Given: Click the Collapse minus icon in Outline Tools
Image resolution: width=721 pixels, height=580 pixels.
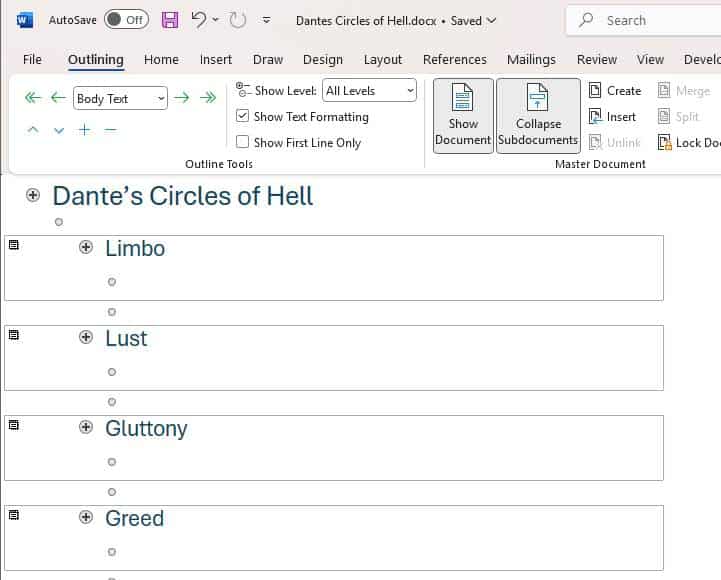Looking at the screenshot, I should (111, 130).
